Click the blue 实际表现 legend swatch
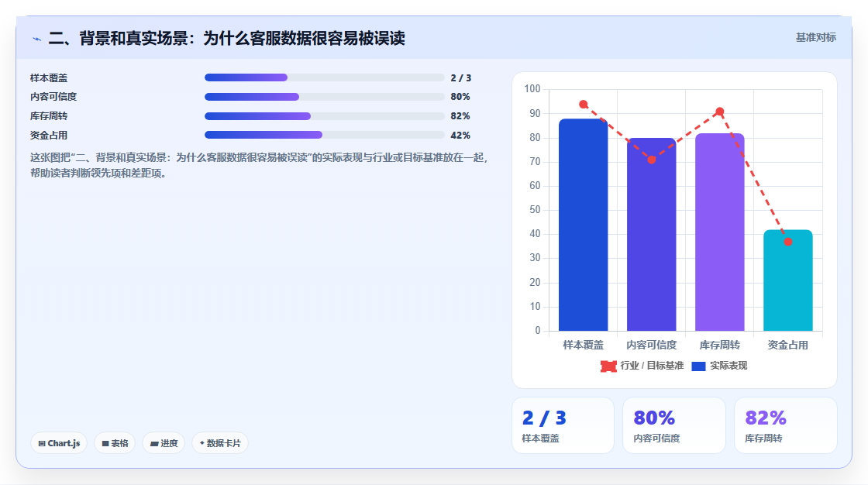The width and height of the screenshot is (868, 485). point(698,366)
